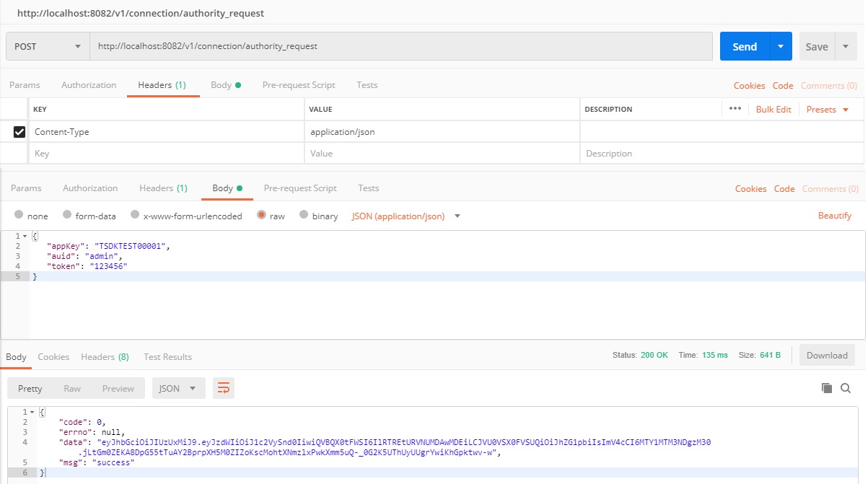Uncheck the Content-Type header checkbox
This screenshot has height=484, width=868.
pos(19,132)
